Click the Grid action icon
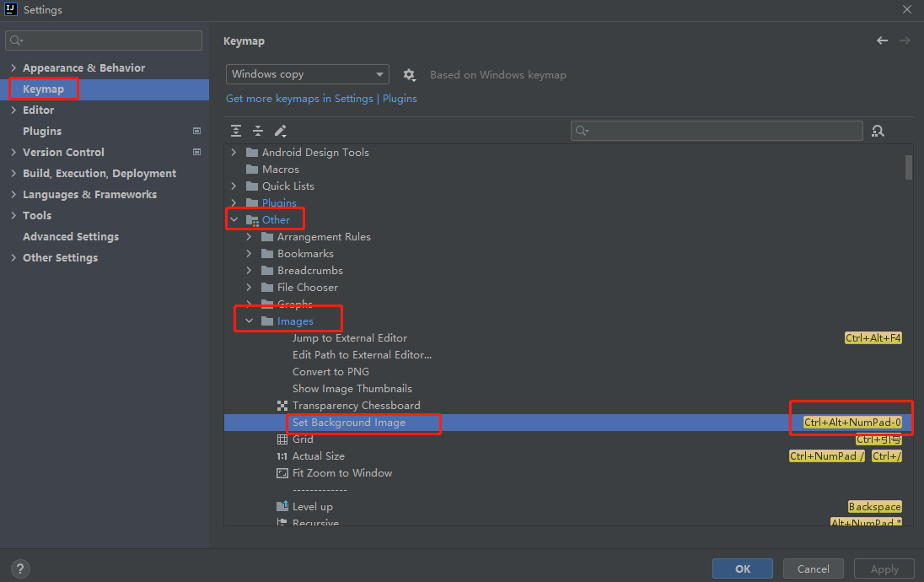 click(x=282, y=439)
